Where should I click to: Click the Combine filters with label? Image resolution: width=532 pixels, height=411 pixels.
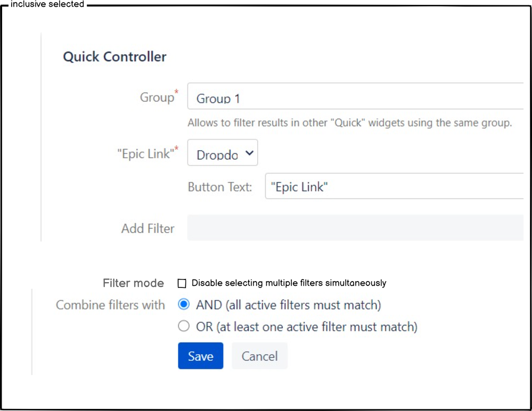pos(110,305)
